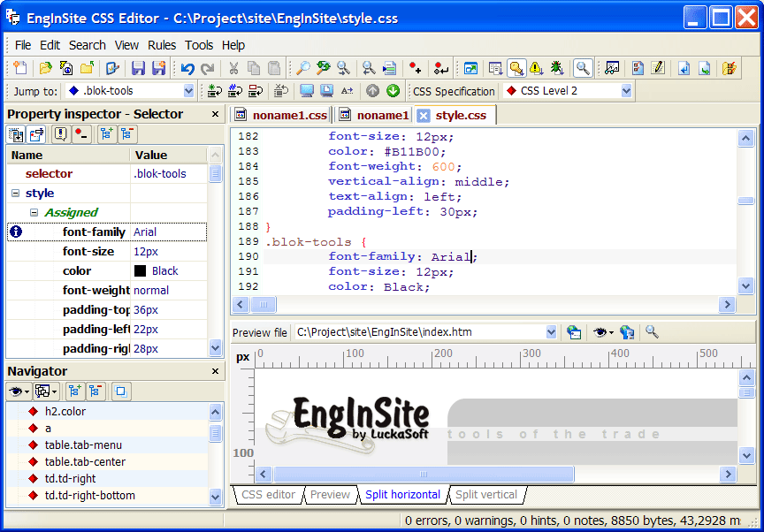Open the Cut tool on the toolbar

pyautogui.click(x=233, y=66)
